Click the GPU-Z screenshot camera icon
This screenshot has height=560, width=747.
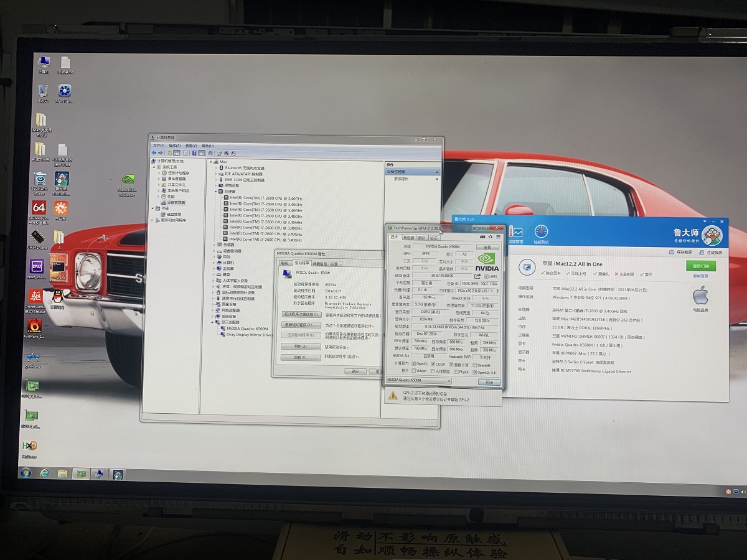point(482,236)
